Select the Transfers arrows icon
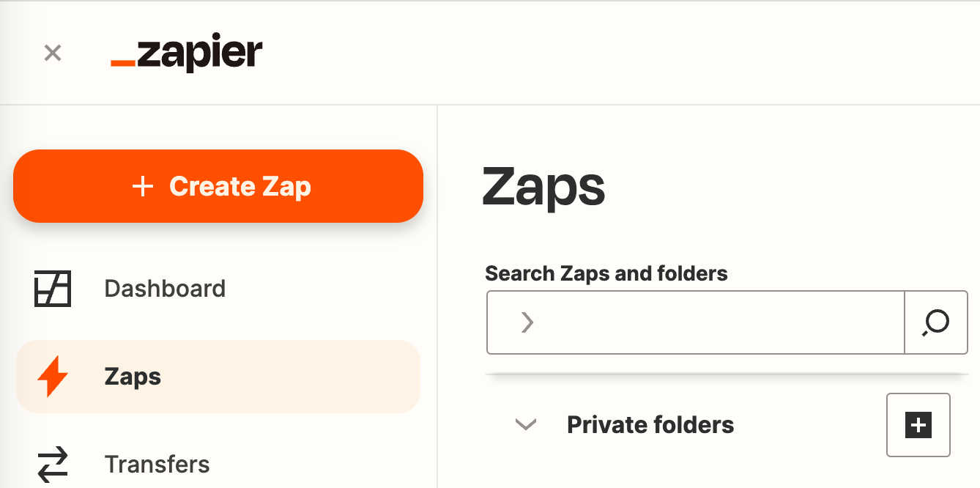This screenshot has height=488, width=980. (x=51, y=464)
